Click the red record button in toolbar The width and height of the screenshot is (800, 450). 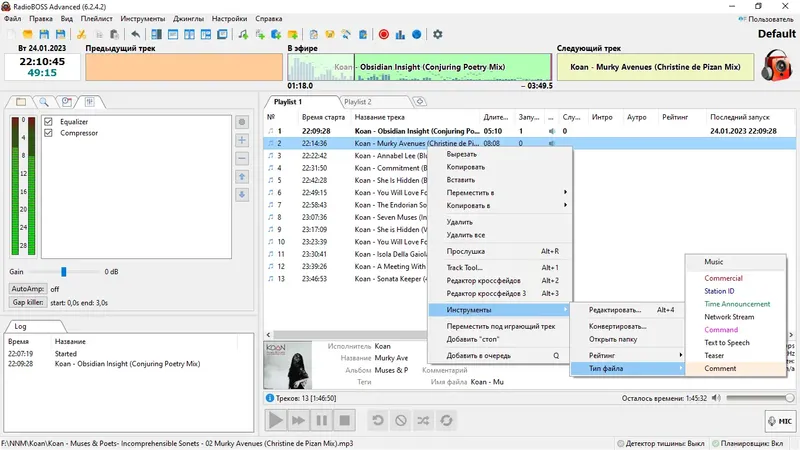pyautogui.click(x=383, y=34)
